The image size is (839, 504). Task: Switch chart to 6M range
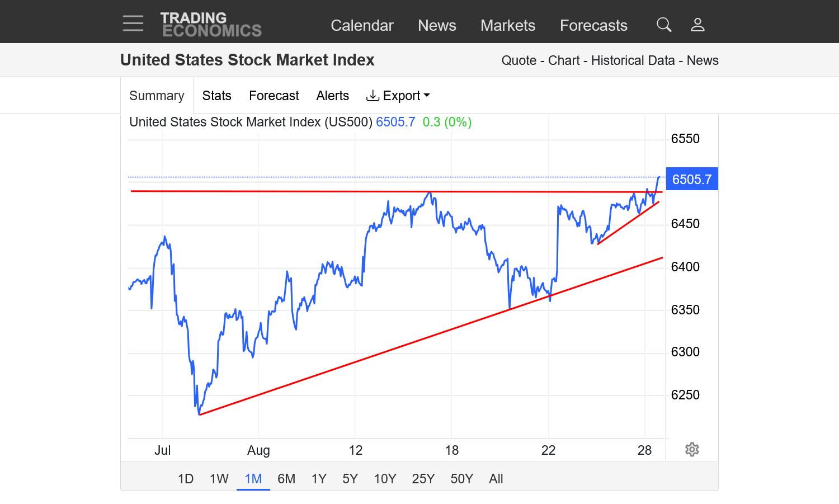286,479
